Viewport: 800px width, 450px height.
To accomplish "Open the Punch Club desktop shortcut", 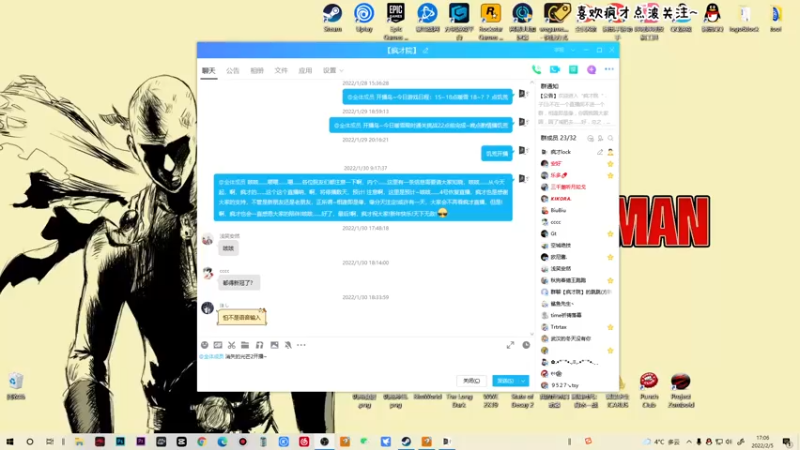I will click(649, 390).
